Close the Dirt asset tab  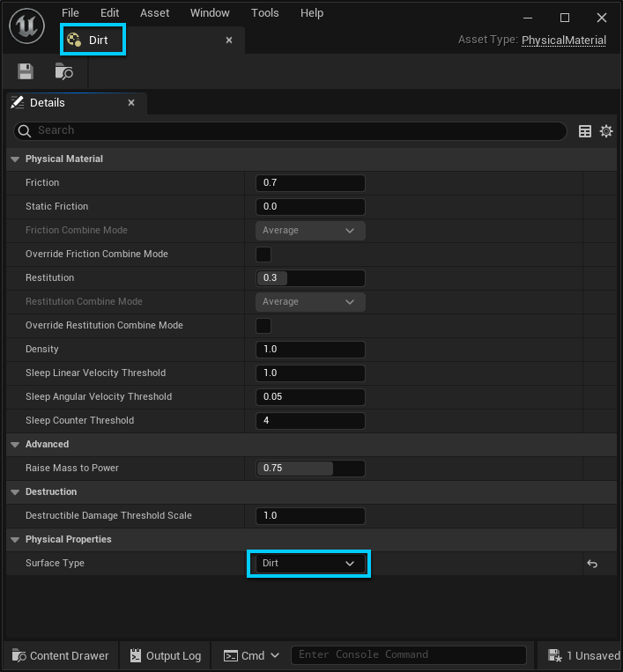[x=229, y=41]
